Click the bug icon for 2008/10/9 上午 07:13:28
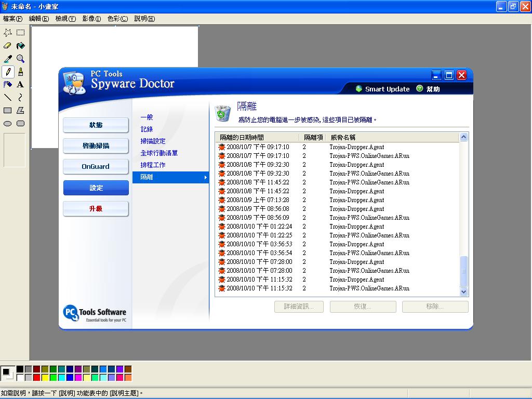The image size is (532, 399). (x=222, y=200)
